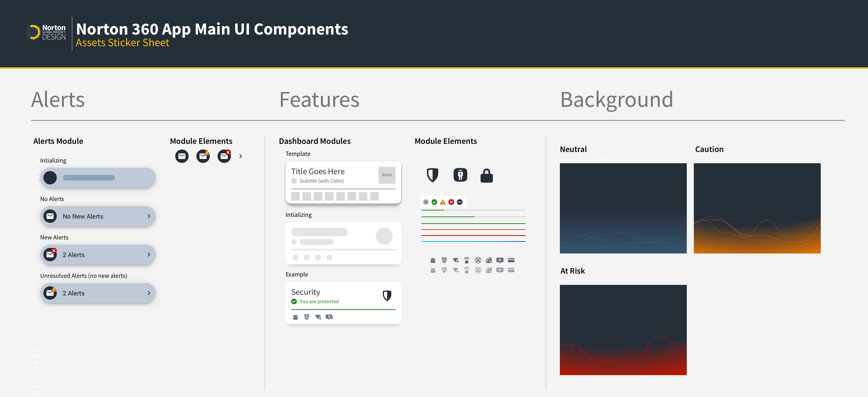Click the large dark padlock icon
The height and width of the screenshot is (397, 868).
pyautogui.click(x=486, y=176)
